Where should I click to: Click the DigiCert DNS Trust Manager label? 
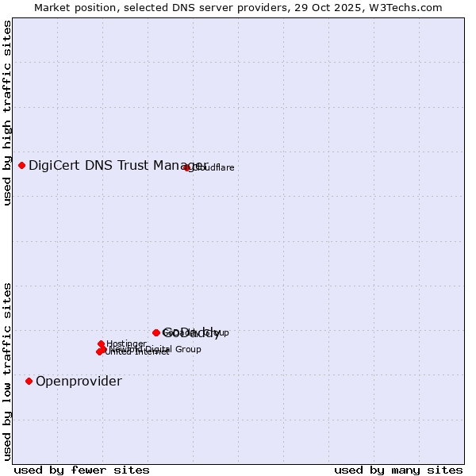tap(117, 165)
